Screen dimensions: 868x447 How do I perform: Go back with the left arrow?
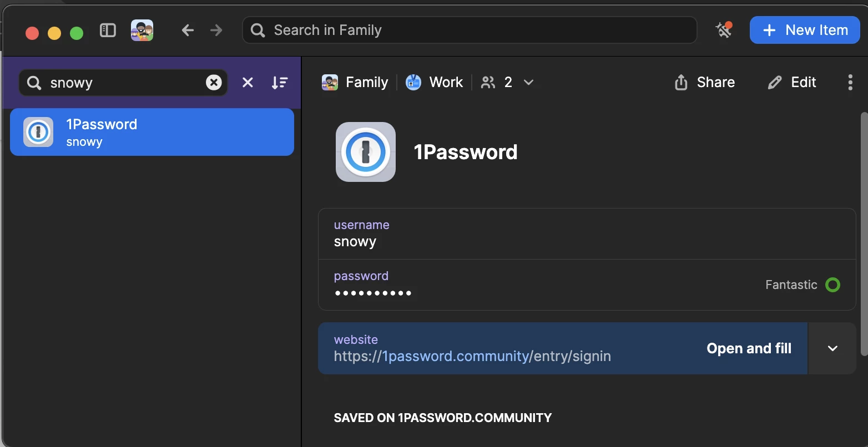tap(188, 31)
